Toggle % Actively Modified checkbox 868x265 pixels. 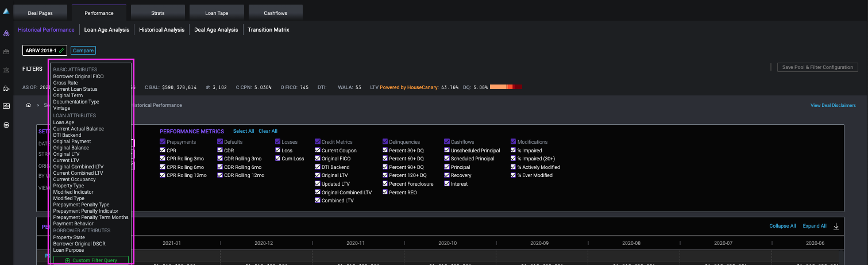click(514, 167)
